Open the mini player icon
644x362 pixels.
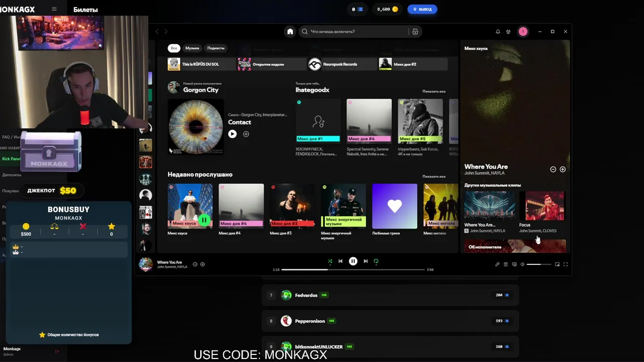pyautogui.click(x=557, y=264)
